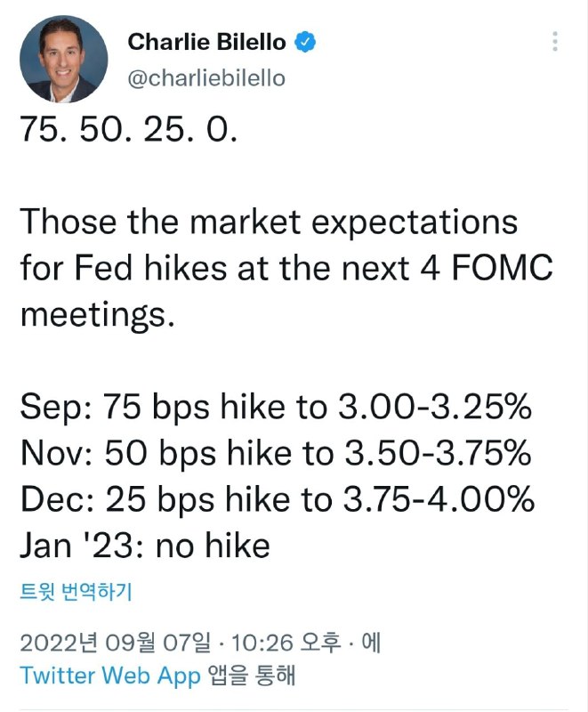Open Charlie Bilello's profile picture

(x=63, y=59)
